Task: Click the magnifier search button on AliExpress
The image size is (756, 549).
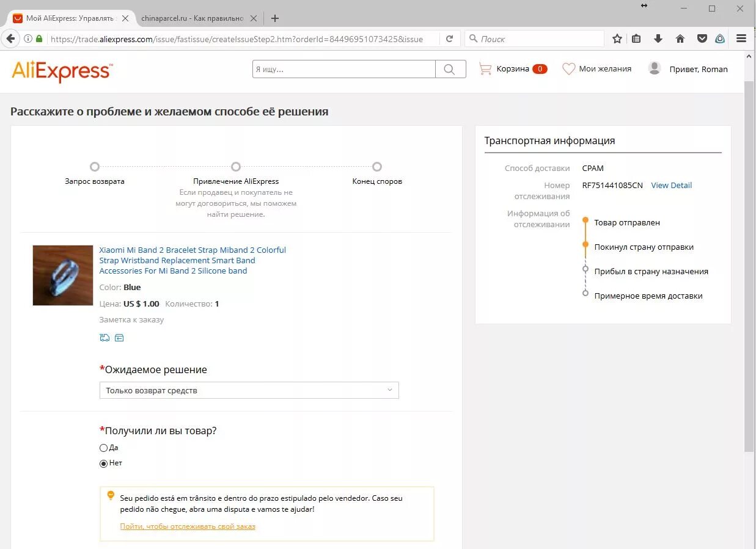Action: point(450,69)
